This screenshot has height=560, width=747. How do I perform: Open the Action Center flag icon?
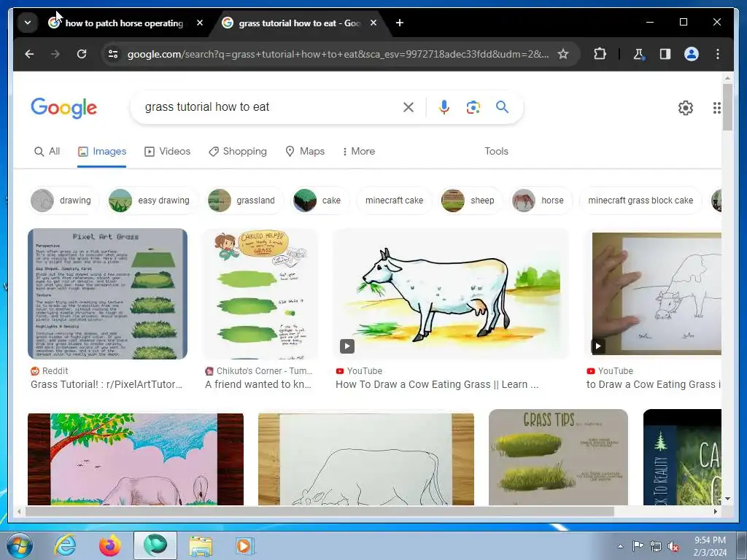[x=638, y=546]
